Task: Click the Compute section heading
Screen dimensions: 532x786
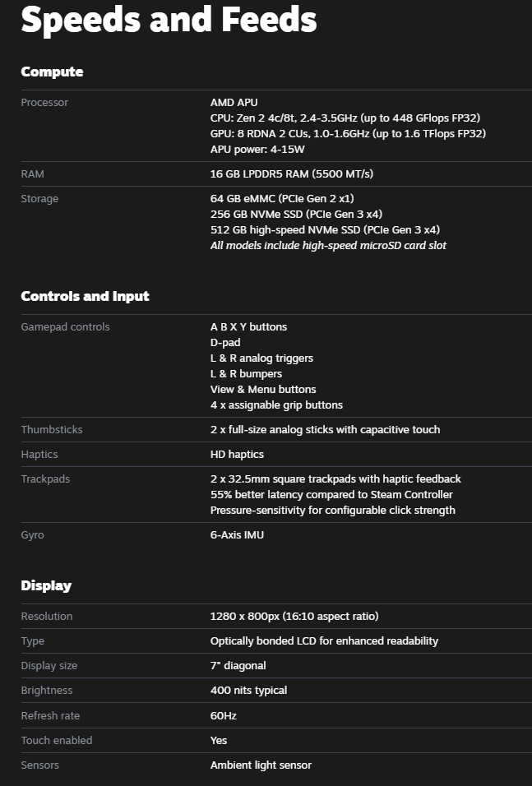Action: click(52, 72)
